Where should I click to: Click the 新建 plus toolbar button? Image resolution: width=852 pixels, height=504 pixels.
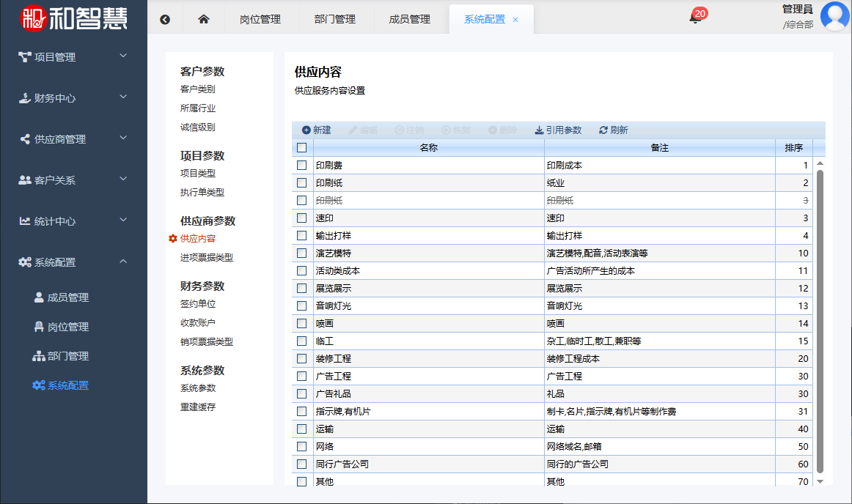point(316,130)
